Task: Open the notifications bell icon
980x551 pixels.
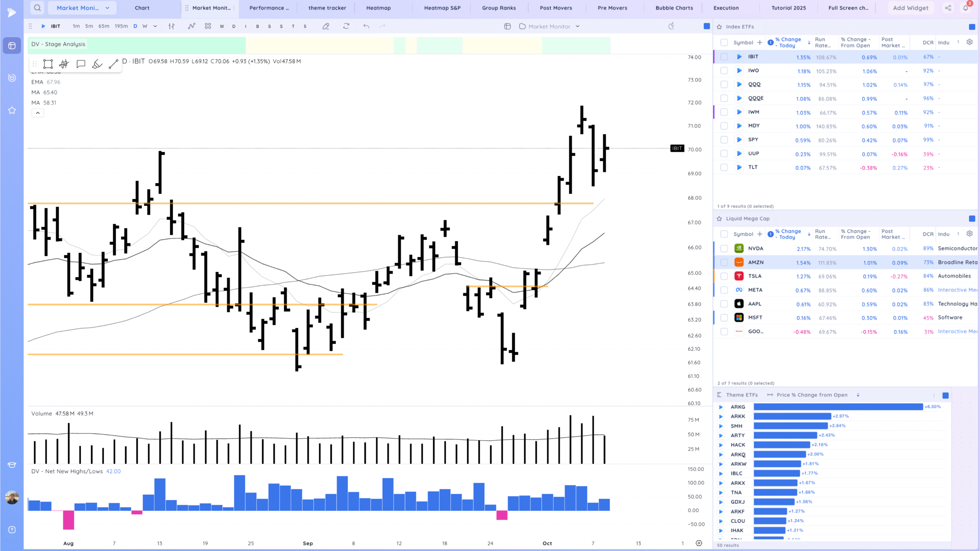Action: point(965,8)
